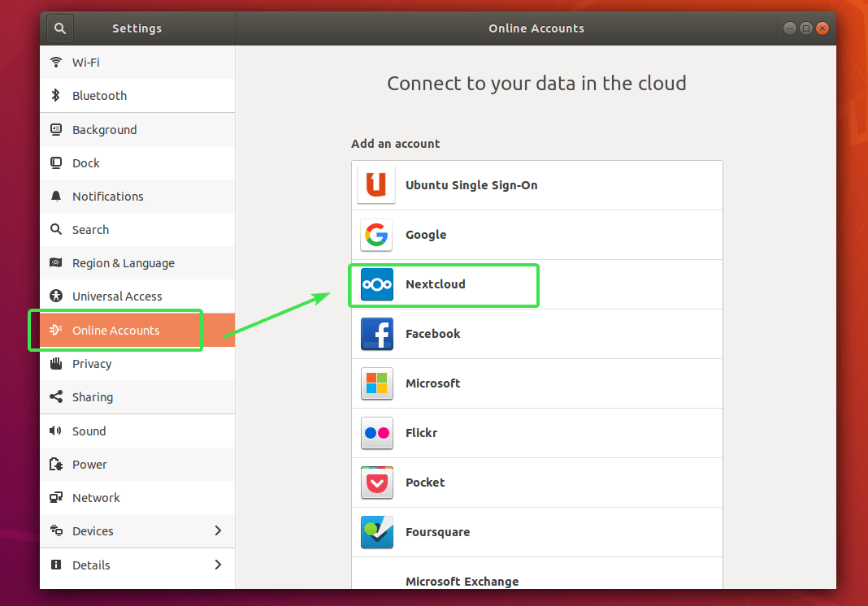The image size is (868, 606).
Task: Click the Devices icon in sidebar
Action: pos(56,530)
